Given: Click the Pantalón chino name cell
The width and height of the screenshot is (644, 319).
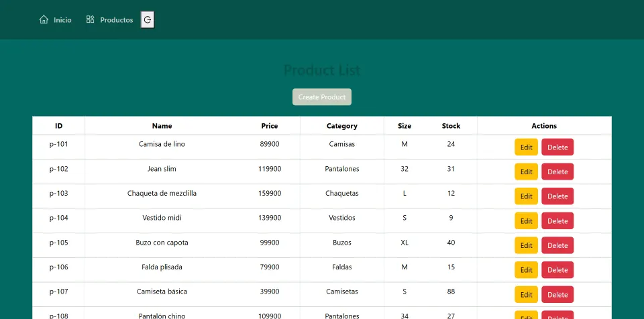Looking at the screenshot, I should click(162, 314).
